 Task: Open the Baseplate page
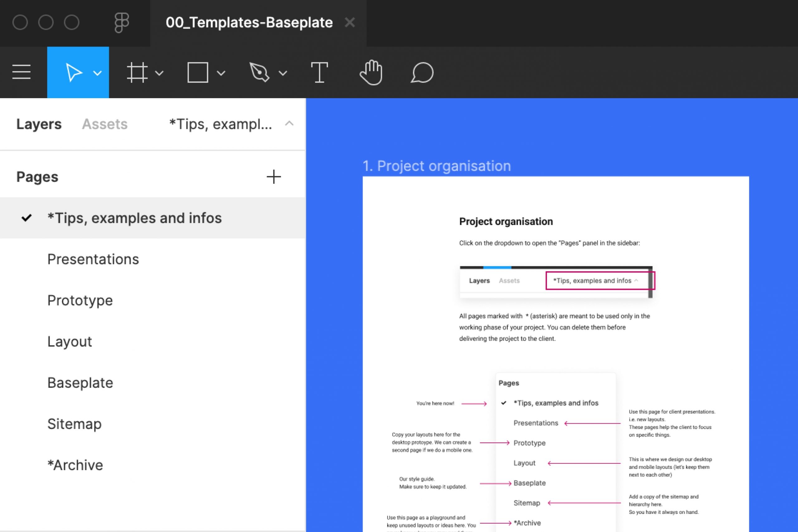(x=153, y=383)
